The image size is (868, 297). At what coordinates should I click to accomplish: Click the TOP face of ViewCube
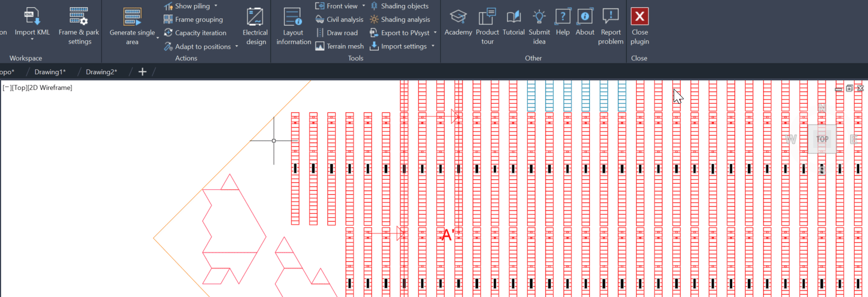click(x=822, y=139)
